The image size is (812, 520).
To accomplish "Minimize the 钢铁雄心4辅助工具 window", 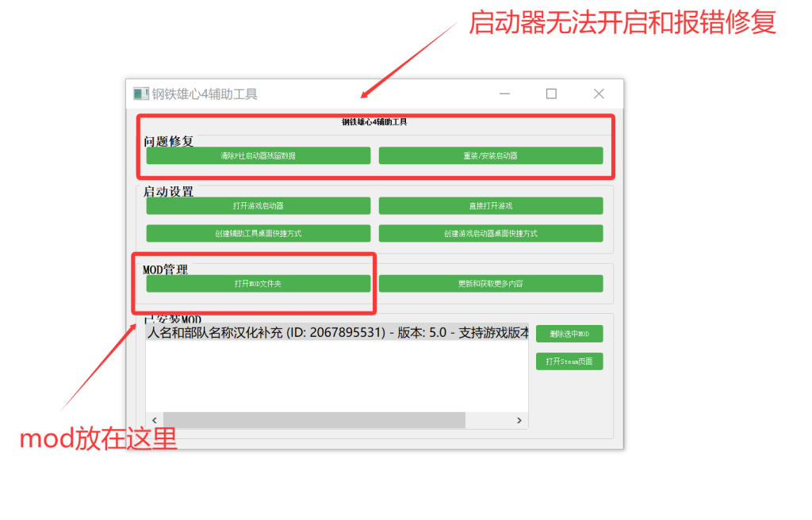I will click(504, 94).
